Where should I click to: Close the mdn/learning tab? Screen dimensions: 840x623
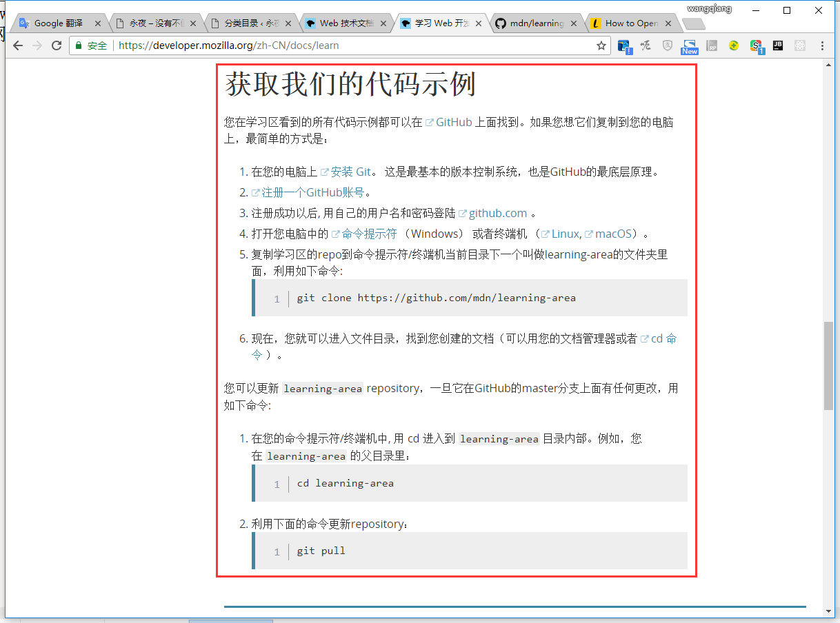point(574,23)
